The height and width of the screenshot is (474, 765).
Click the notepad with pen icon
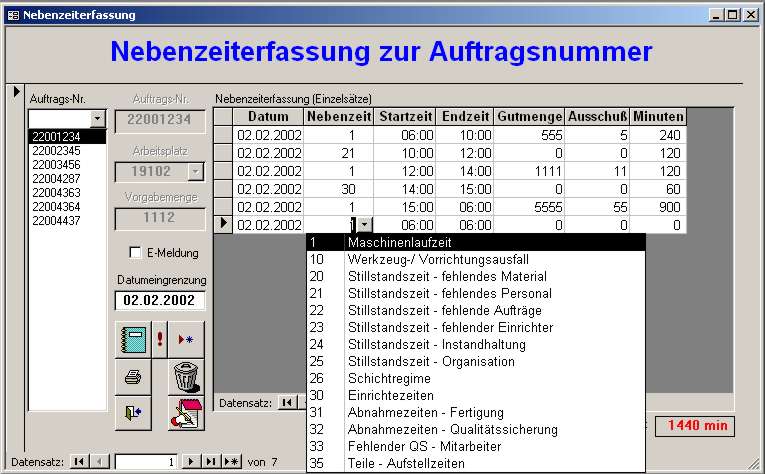click(186, 412)
